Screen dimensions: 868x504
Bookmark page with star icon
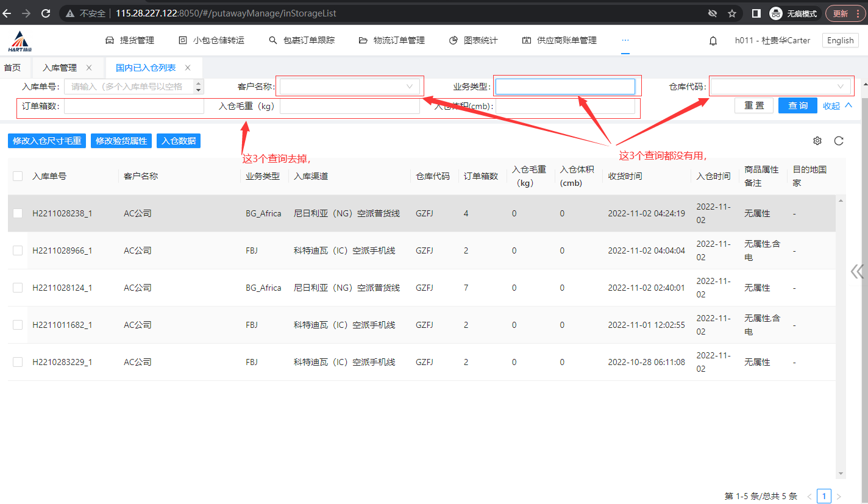[732, 13]
